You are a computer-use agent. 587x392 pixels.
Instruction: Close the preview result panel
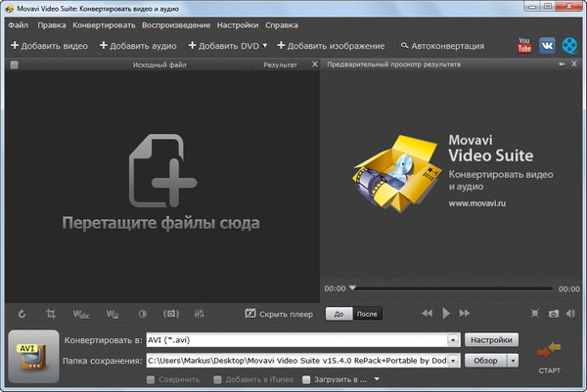pyautogui.click(x=574, y=65)
